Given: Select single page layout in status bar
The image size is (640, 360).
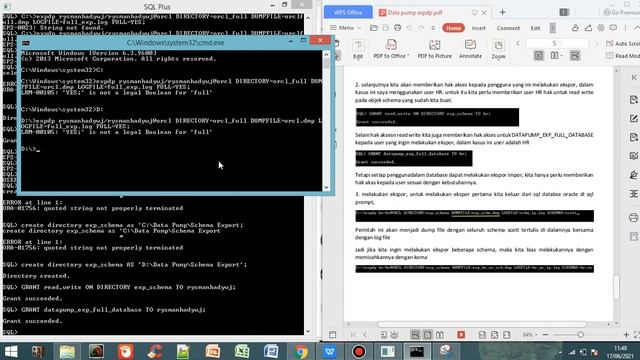Looking at the screenshot, I should [x=427, y=335].
